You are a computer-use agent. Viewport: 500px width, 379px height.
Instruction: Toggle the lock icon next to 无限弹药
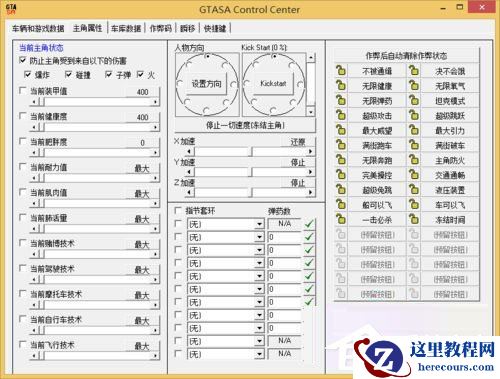(x=340, y=100)
